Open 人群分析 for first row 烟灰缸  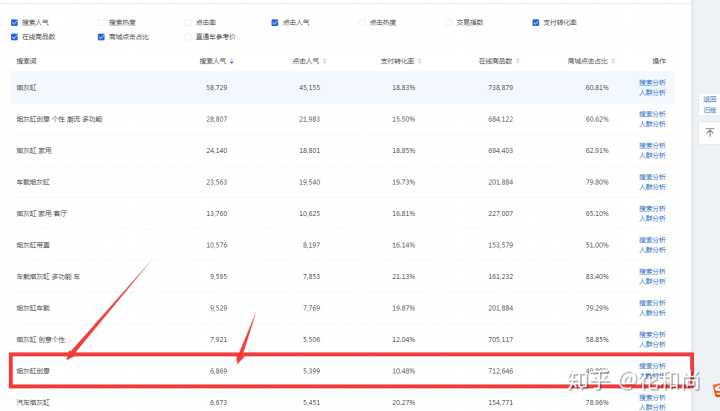point(652,92)
